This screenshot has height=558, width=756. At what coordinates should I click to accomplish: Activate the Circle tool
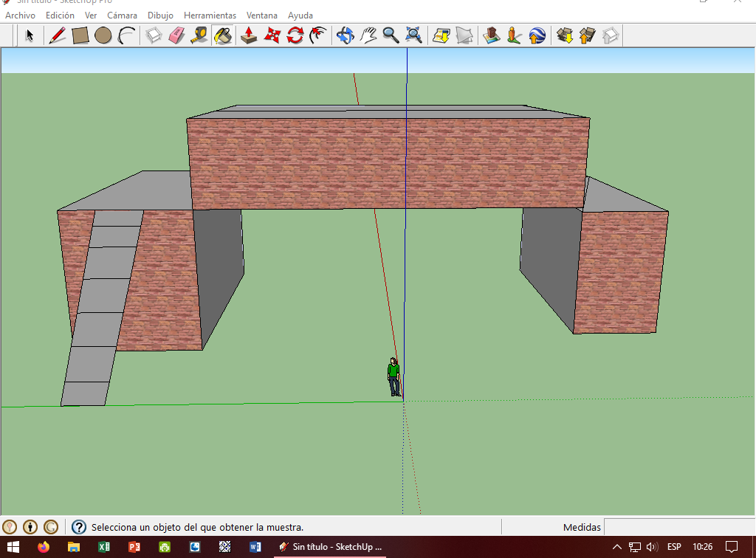(x=103, y=35)
